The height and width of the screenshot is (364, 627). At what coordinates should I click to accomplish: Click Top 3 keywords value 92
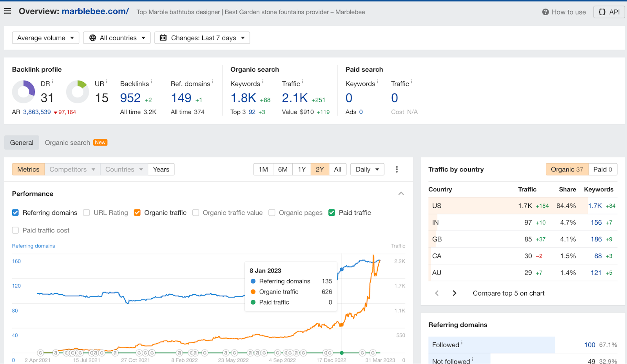(x=252, y=112)
